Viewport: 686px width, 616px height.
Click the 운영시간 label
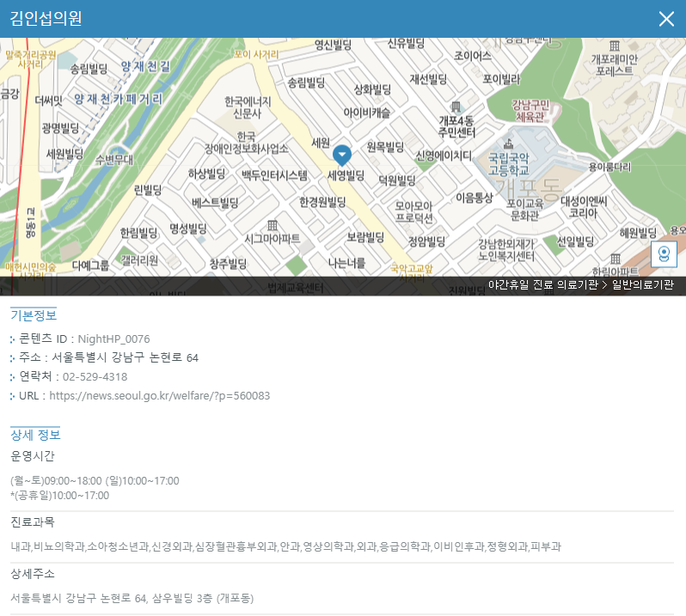33,456
